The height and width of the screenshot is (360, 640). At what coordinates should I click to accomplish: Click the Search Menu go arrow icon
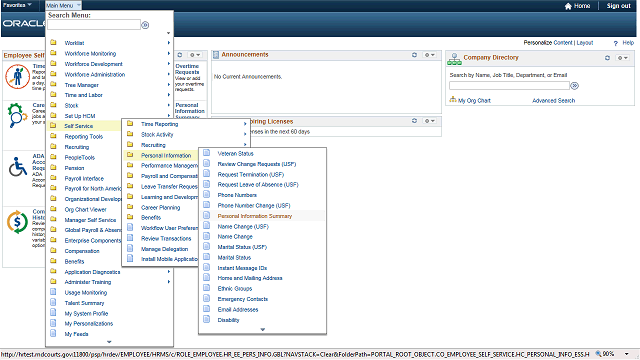(145, 25)
